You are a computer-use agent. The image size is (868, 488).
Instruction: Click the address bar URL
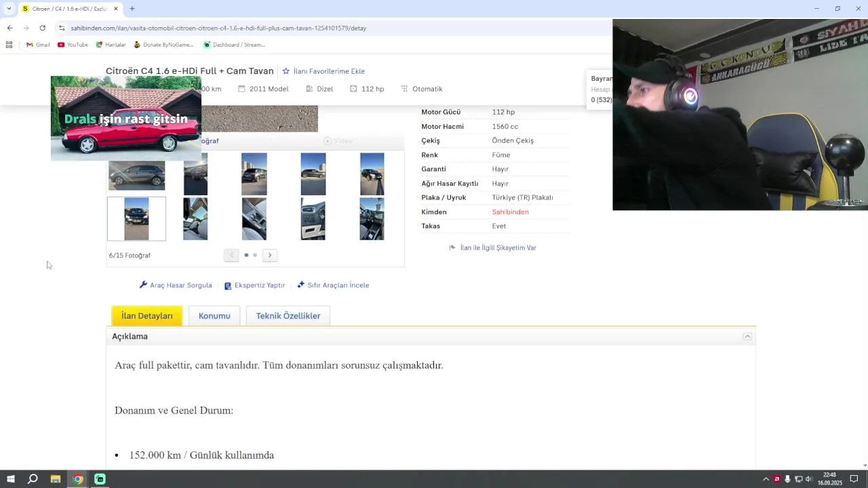pyautogui.click(x=218, y=28)
